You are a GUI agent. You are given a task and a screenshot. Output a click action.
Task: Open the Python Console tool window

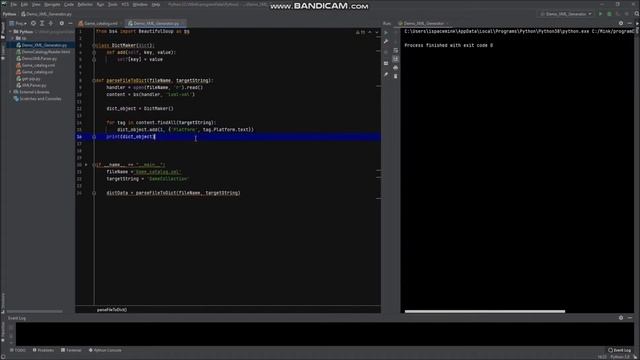tap(105, 350)
